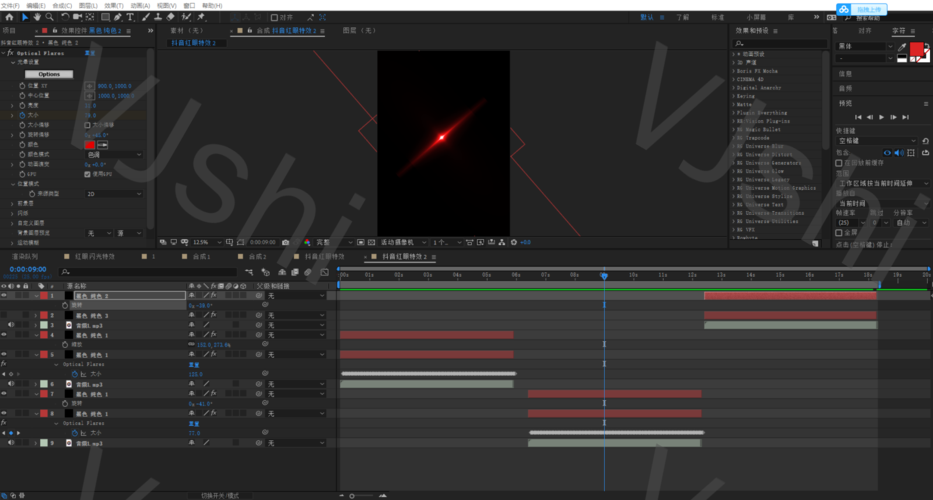Image resolution: width=933 pixels, height=500 pixels.
Task: Click reset link beside Optical Flares header
Action: [90, 53]
